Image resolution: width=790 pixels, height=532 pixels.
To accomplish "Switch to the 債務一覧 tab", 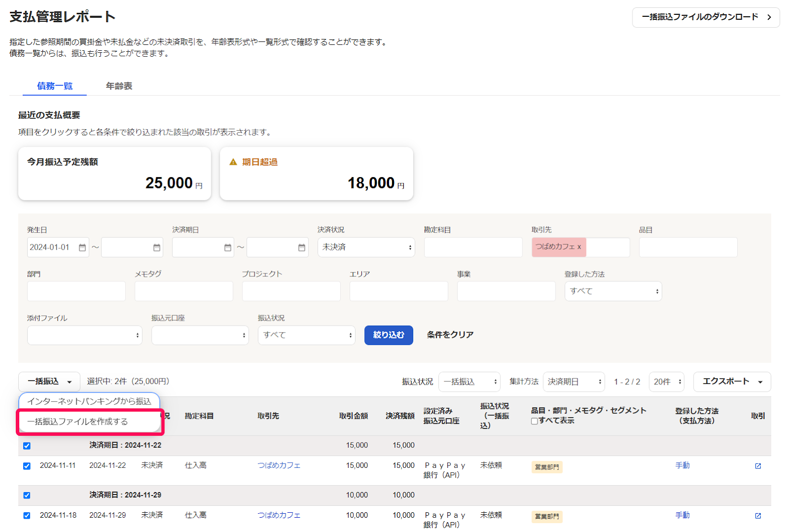I will [x=55, y=86].
